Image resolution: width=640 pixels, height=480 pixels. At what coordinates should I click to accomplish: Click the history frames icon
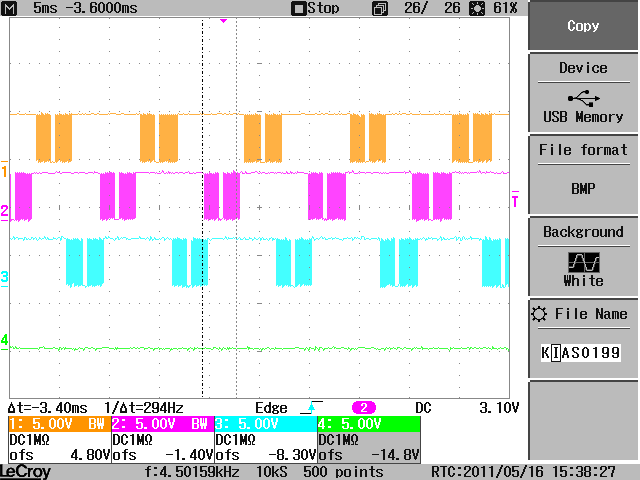tap(380, 9)
